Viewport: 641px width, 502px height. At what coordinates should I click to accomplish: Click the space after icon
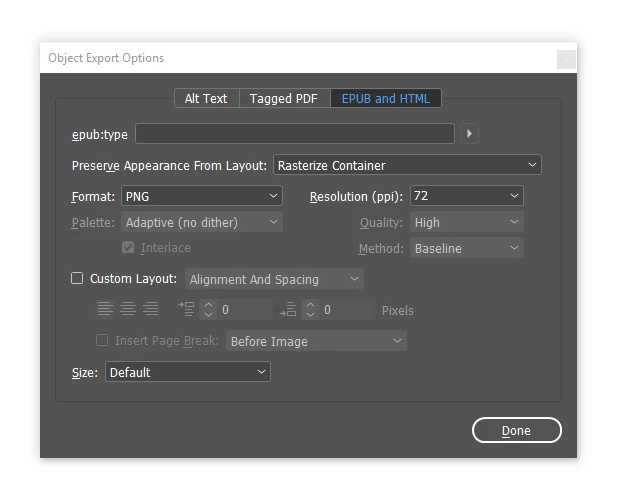(288, 309)
